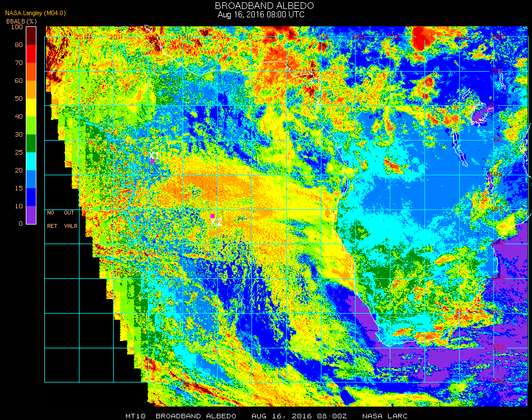Click the 15S latitude label
Screen dimensions: 532x420
497,209
